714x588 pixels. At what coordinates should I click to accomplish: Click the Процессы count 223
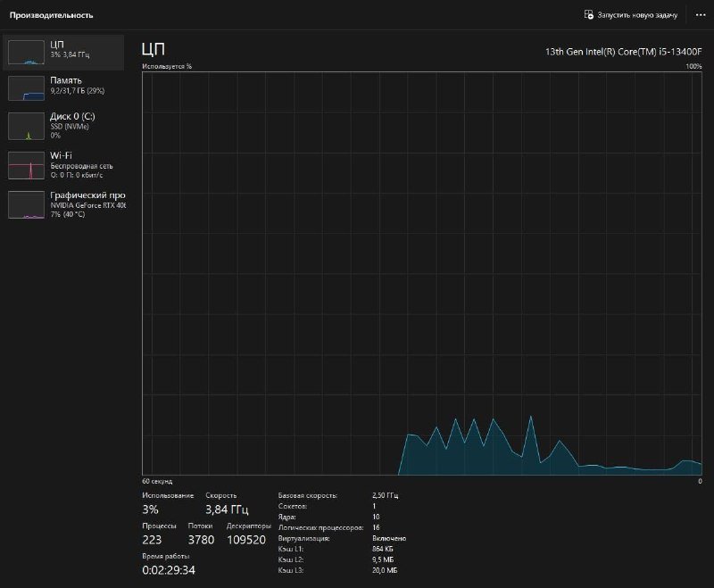point(153,540)
